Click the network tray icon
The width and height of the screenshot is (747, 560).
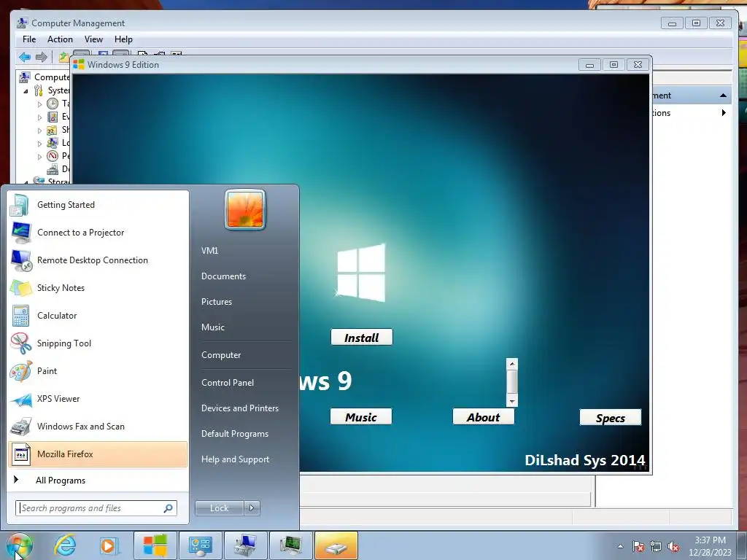656,546
